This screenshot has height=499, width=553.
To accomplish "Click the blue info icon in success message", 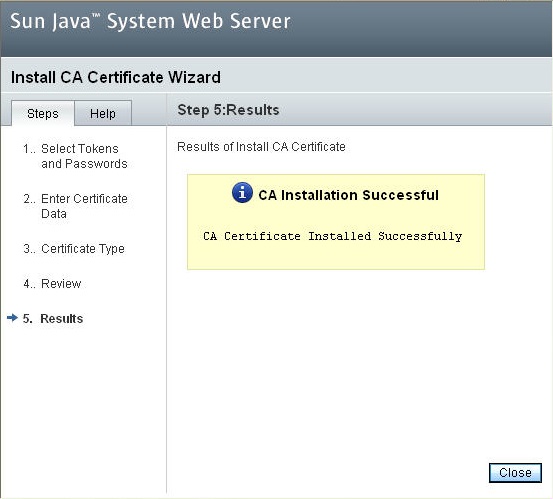I will 242,193.
